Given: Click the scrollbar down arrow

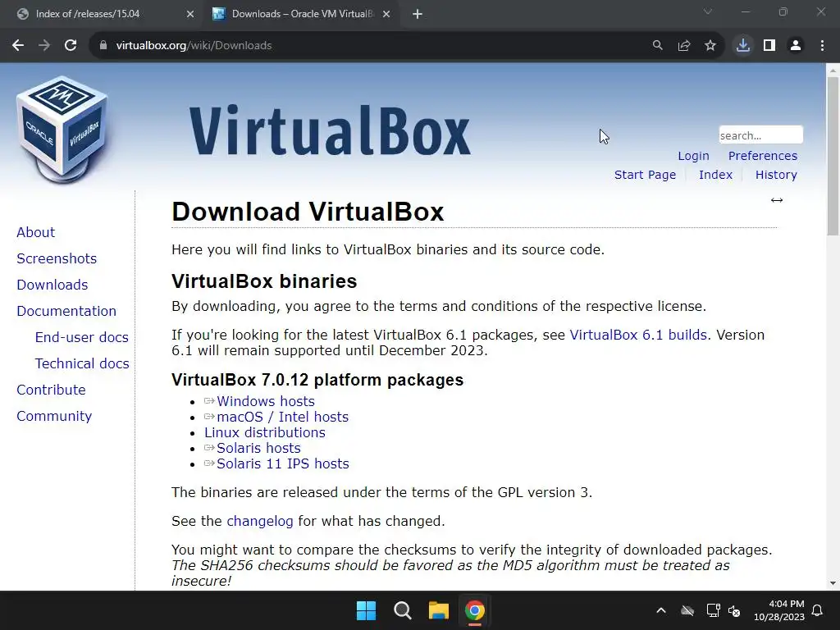Looking at the screenshot, I should (833, 583).
